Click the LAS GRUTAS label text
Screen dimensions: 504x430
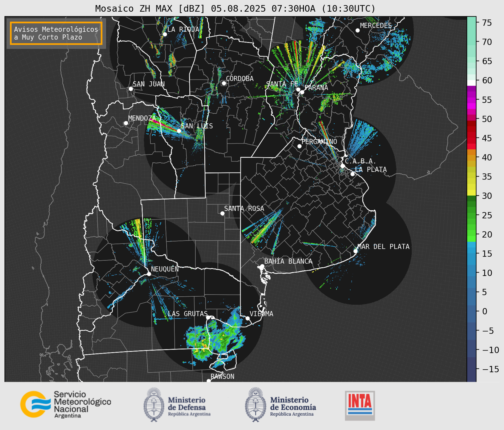188,314
